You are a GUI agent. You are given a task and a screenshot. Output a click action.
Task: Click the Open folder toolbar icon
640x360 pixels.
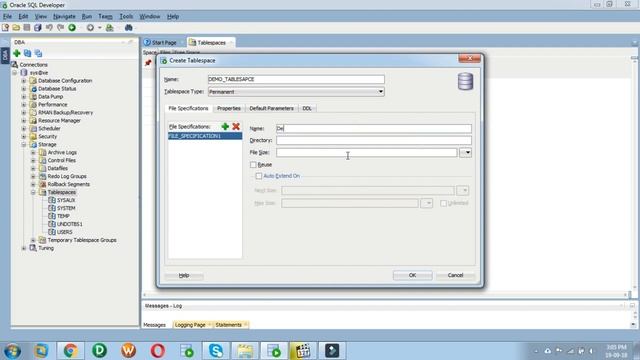click(16, 28)
